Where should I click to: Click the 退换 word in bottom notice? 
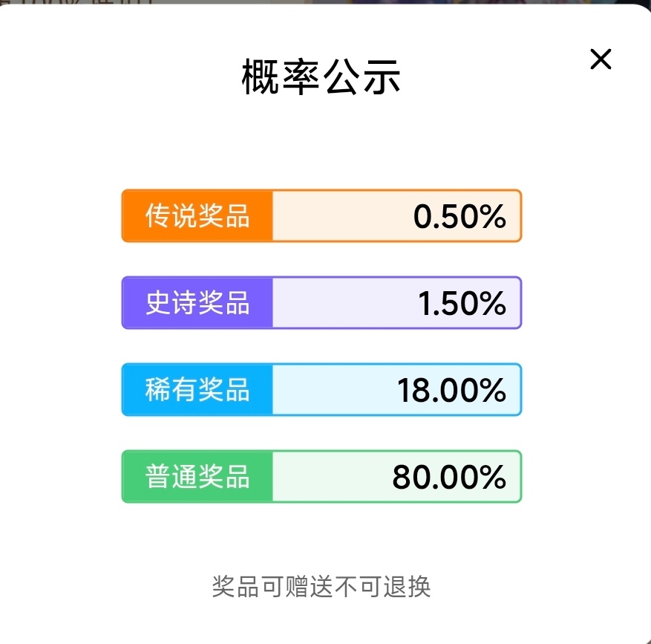407,587
